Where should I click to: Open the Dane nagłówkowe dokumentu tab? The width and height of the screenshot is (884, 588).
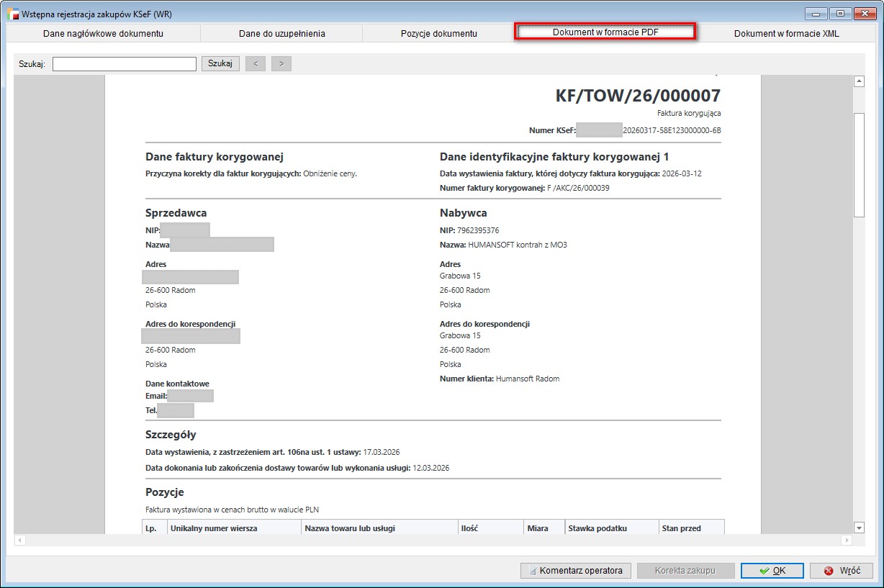[103, 33]
